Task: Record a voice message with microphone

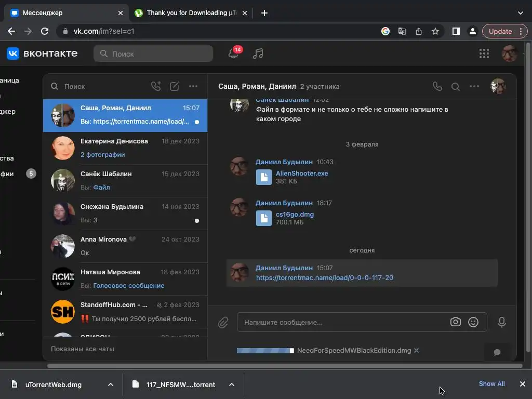Action: (501, 322)
